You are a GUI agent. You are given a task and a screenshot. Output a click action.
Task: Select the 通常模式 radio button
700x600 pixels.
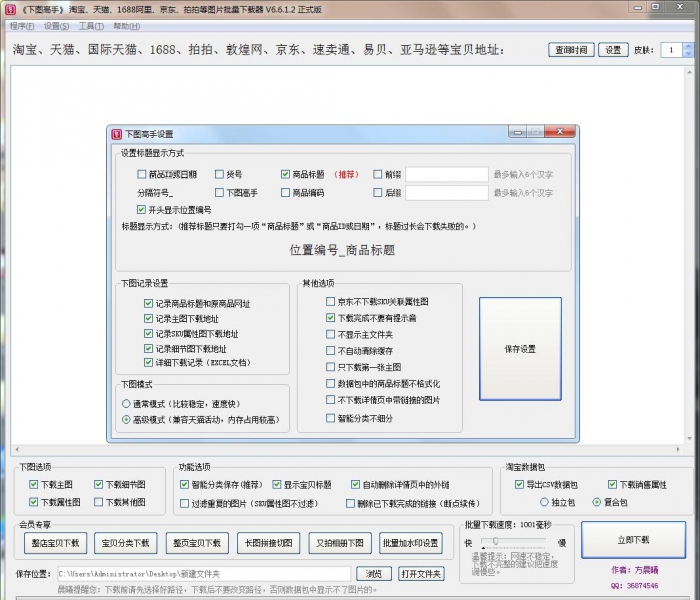point(126,404)
